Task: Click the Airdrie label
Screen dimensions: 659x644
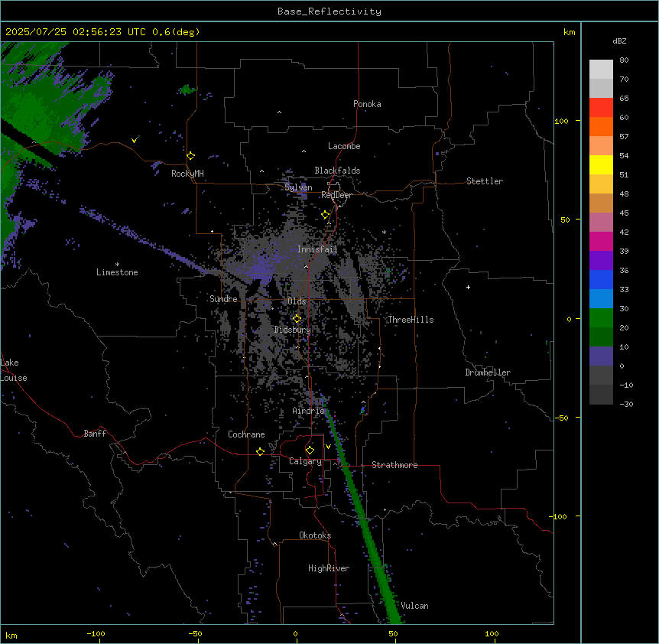Action: coord(309,411)
